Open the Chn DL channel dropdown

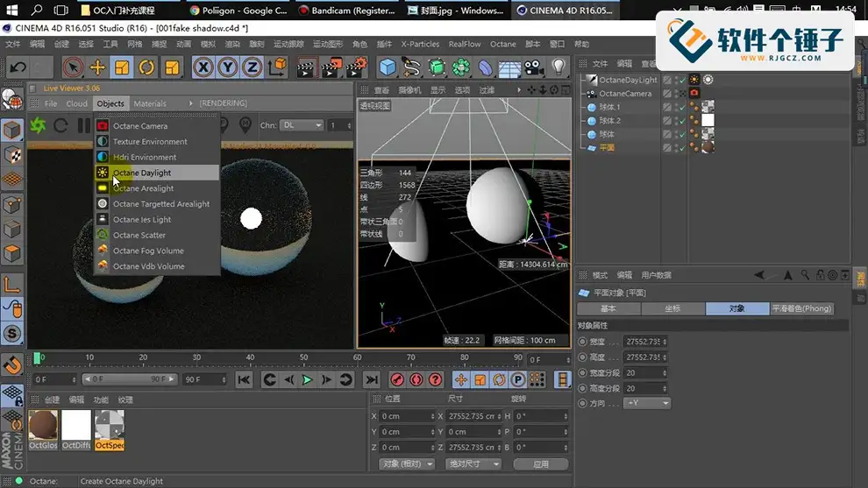pyautogui.click(x=301, y=125)
